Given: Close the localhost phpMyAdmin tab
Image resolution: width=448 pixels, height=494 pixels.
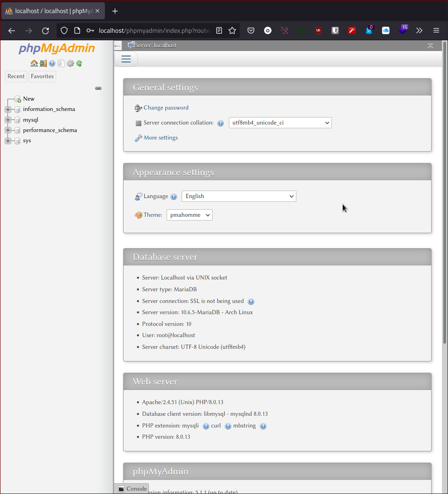Looking at the screenshot, I should (x=97, y=11).
